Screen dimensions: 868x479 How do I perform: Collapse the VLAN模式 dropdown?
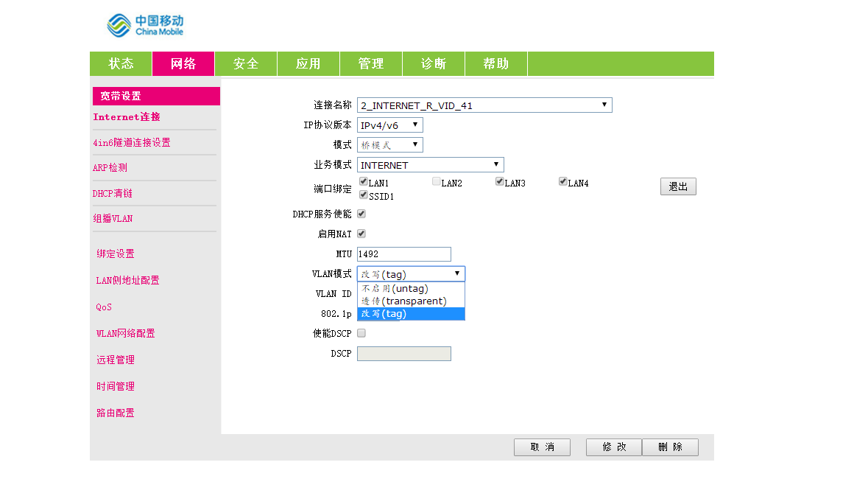click(x=411, y=274)
